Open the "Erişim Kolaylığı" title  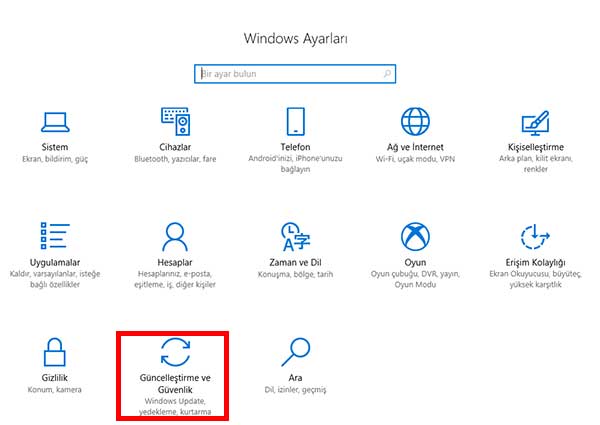tap(535, 263)
